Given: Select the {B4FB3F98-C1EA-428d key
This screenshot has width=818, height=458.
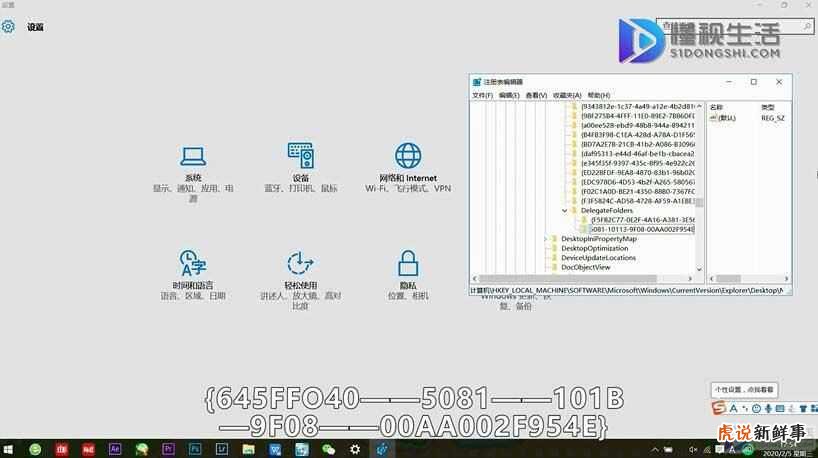Looking at the screenshot, I should coord(637,135).
